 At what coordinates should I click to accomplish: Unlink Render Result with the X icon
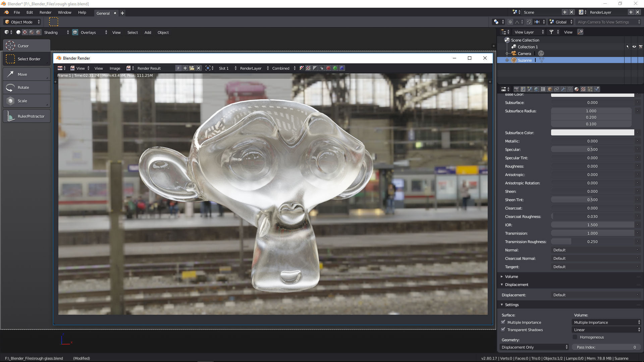point(199,68)
